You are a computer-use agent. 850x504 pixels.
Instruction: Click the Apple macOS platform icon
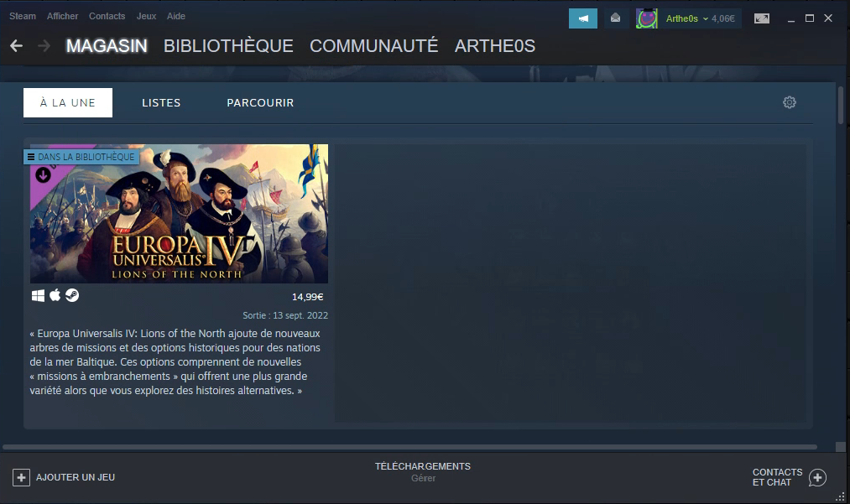[x=55, y=295]
